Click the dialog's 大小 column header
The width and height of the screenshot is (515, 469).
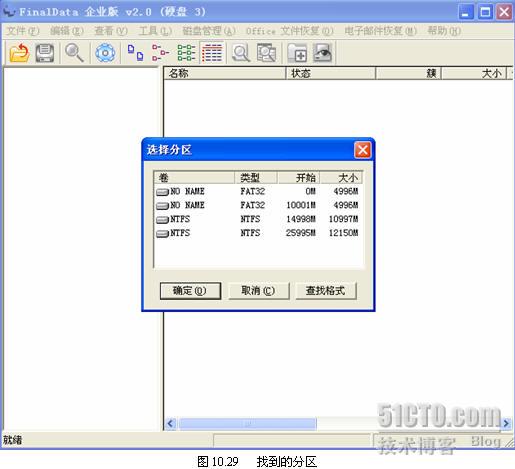pos(341,178)
